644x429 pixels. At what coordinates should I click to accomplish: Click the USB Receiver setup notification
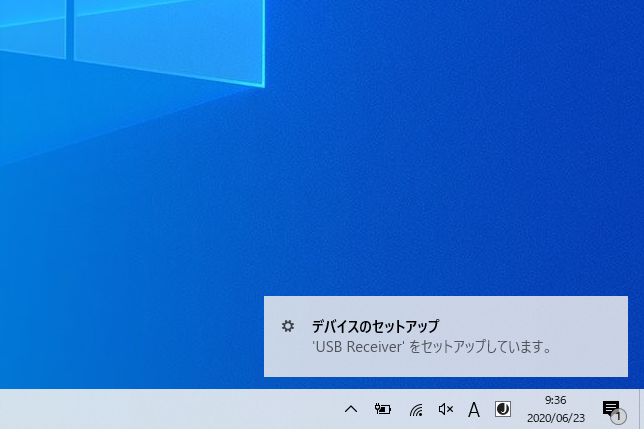coord(446,336)
